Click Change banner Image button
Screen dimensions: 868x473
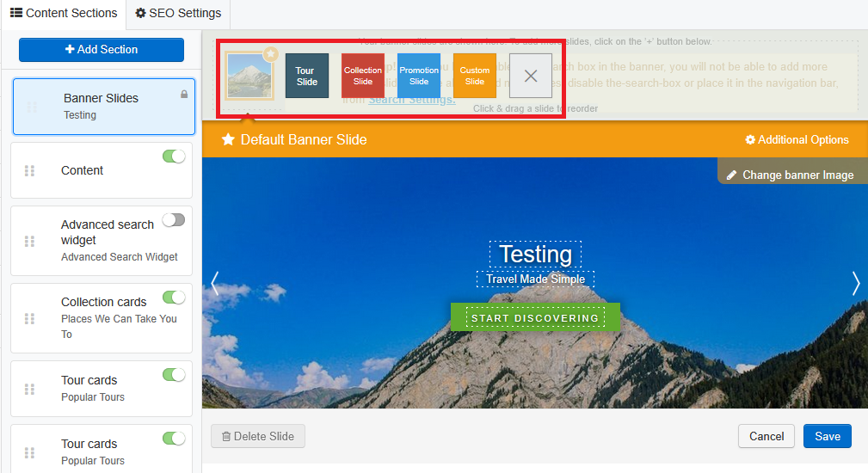(791, 175)
